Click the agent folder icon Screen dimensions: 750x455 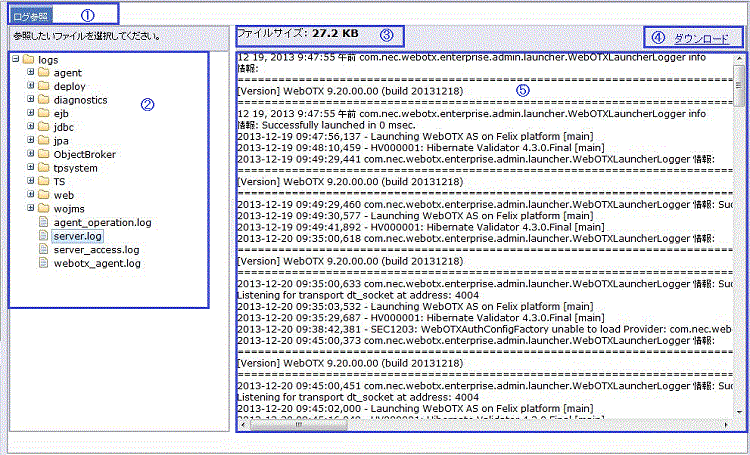[44, 74]
